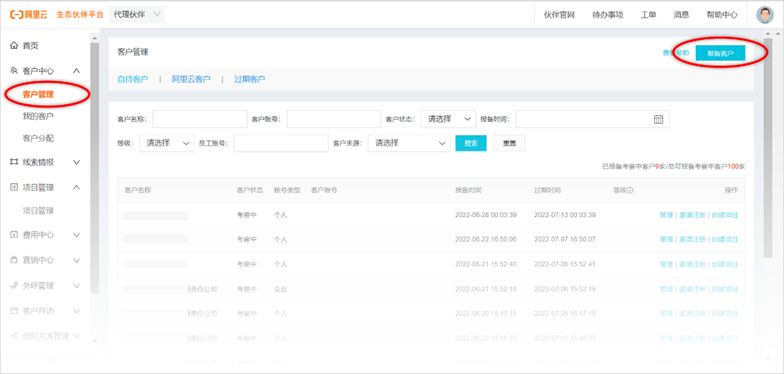Open the 代理伙伴 role dropdown
This screenshot has width=784, height=374.
(136, 14)
